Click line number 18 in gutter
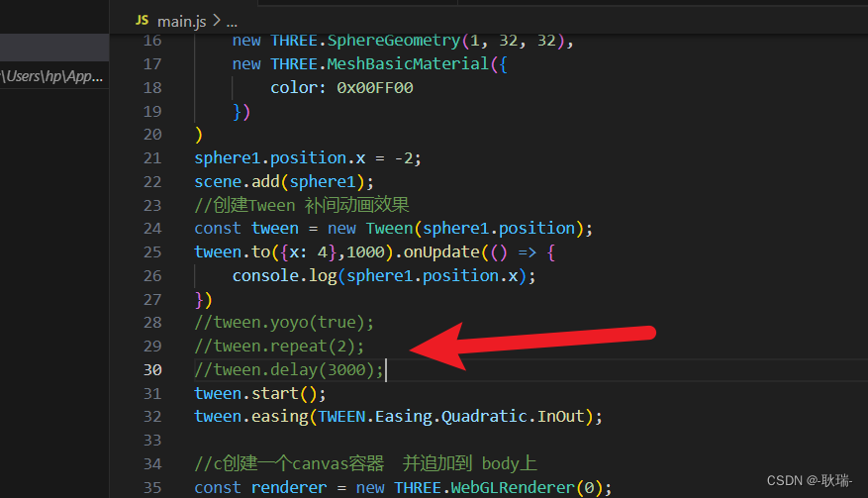This screenshot has width=868, height=498. pos(152,88)
